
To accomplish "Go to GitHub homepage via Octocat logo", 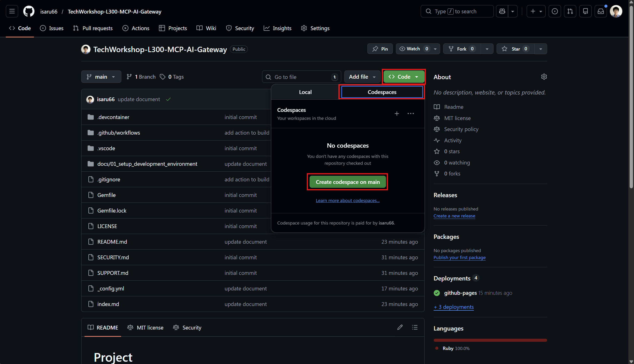I will point(29,11).
